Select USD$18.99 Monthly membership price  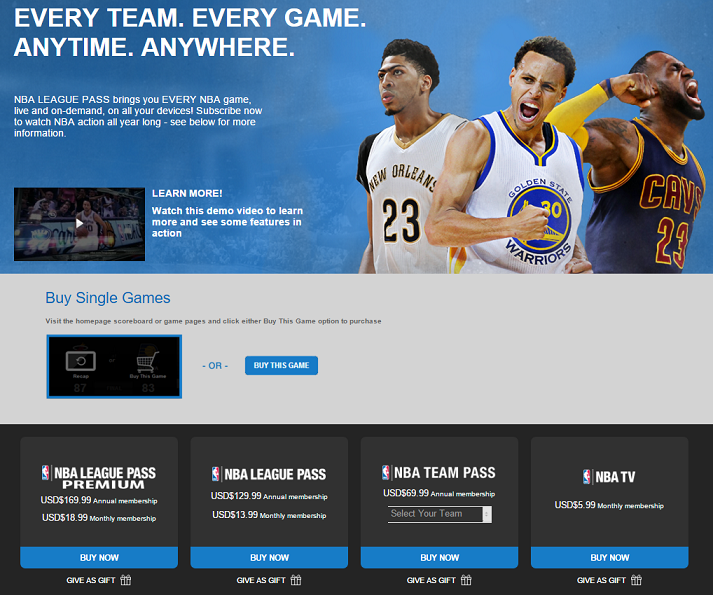(99, 518)
